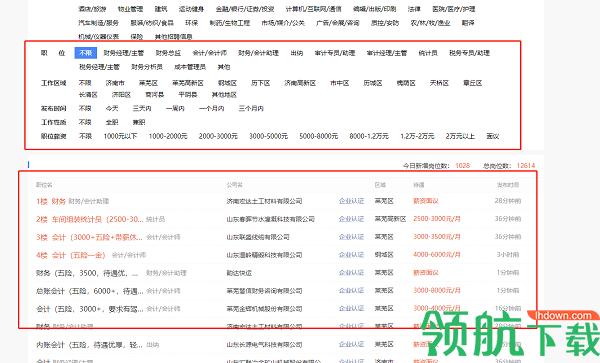The width and height of the screenshot is (600, 363).
Task: Click 企业认证 in the 总账会计 row
Action: pyautogui.click(x=351, y=291)
